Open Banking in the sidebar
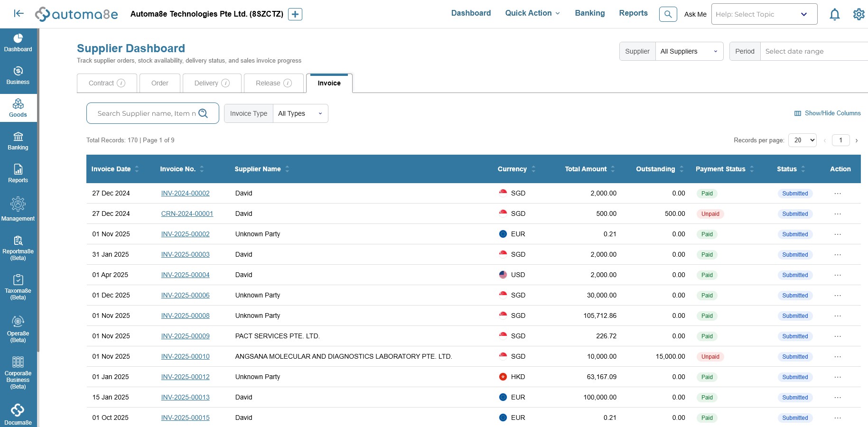The height and width of the screenshot is (427, 868). point(18,141)
